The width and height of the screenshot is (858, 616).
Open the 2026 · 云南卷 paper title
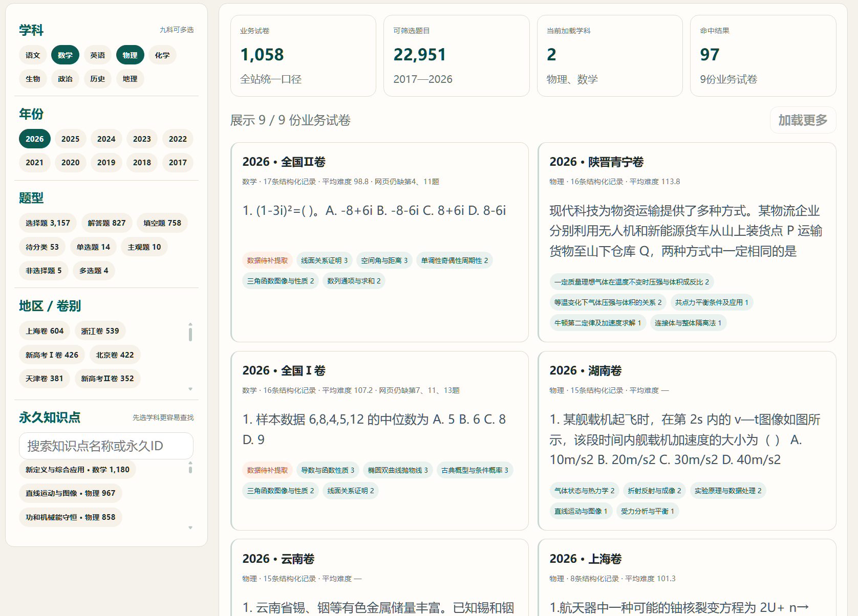278,559
